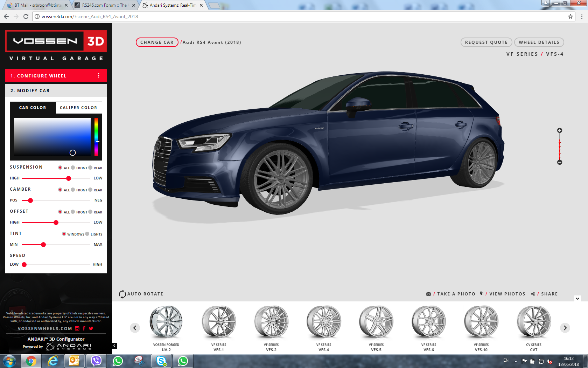Click the View Photos icon

click(x=482, y=294)
